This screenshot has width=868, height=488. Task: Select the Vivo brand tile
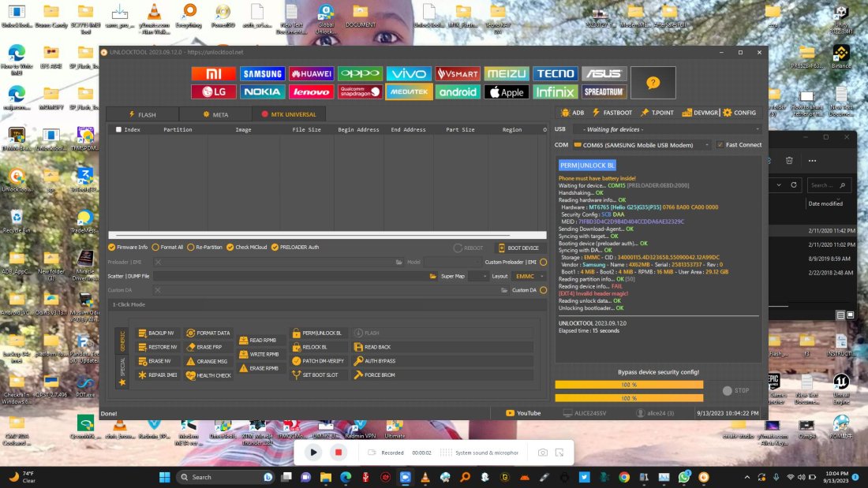click(409, 73)
